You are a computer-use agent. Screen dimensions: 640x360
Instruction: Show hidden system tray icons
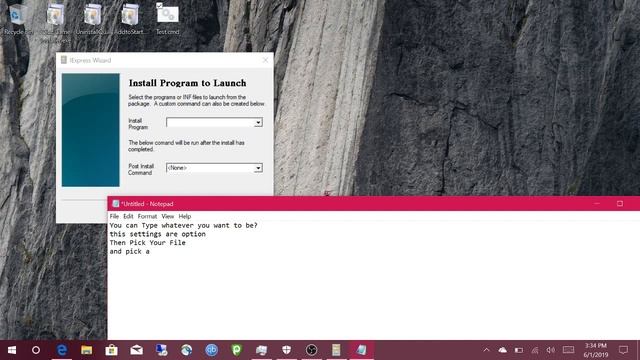(x=486, y=350)
